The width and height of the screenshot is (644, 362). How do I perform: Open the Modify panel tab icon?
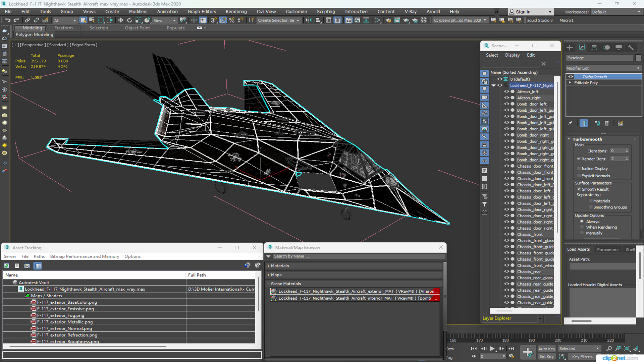[x=582, y=48]
